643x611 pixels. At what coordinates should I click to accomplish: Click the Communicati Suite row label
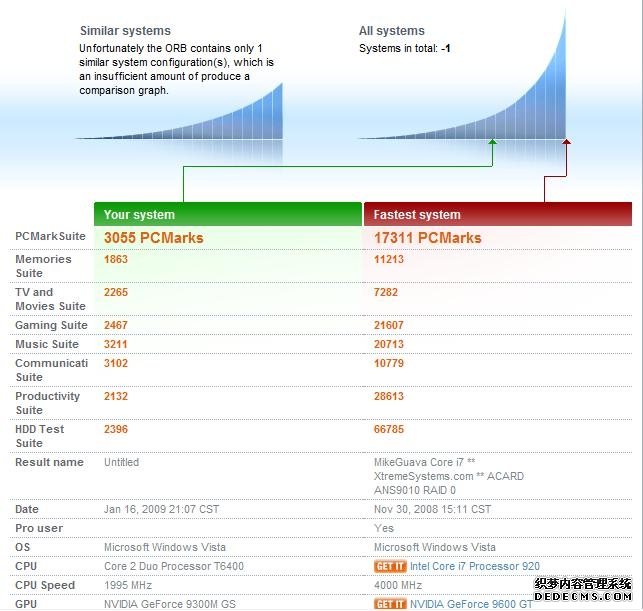(x=51, y=370)
